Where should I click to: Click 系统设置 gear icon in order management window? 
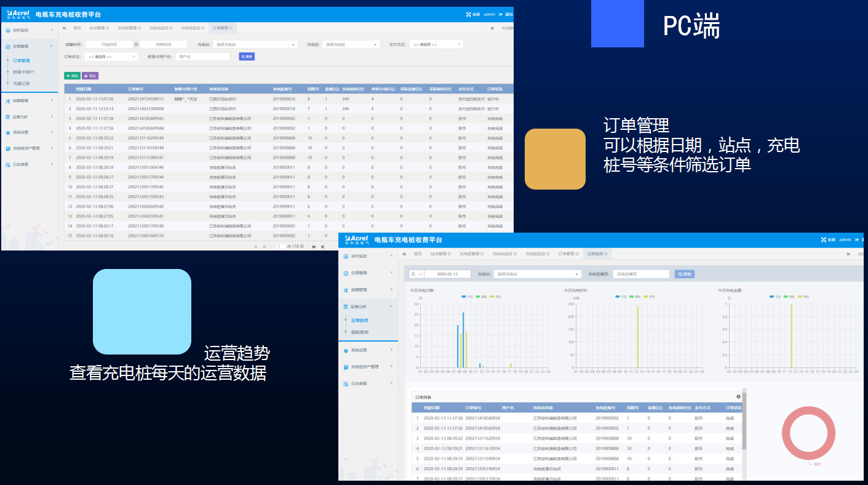click(7, 132)
